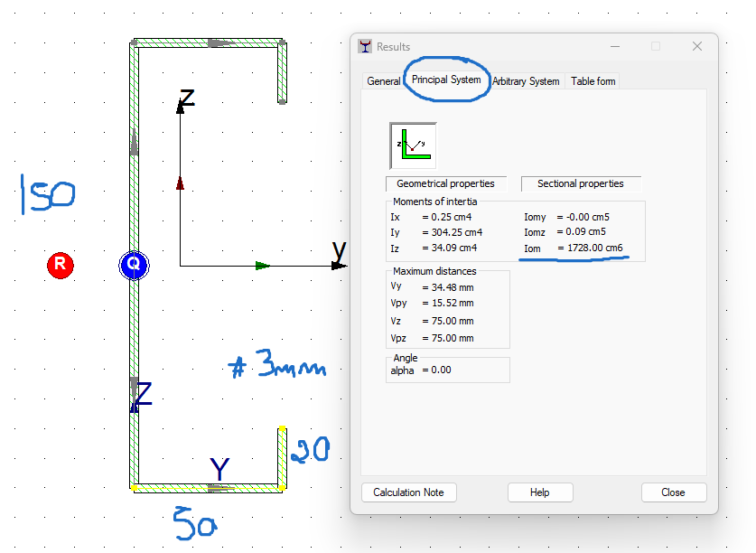756x553 pixels.
Task: Click the Results dialog title icon
Action: (365, 46)
